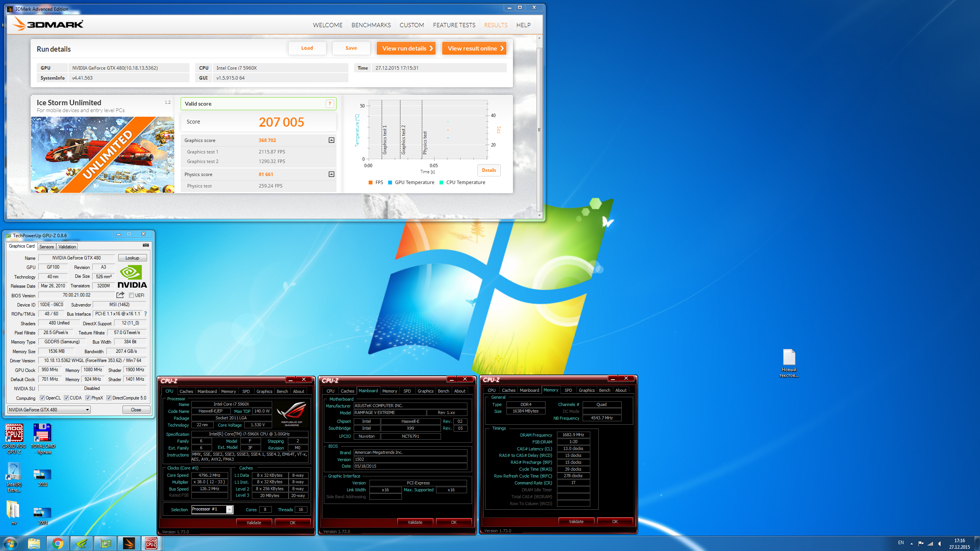Switch to the Sensors tab in GPU-Z
The image size is (980, 551).
(47, 247)
